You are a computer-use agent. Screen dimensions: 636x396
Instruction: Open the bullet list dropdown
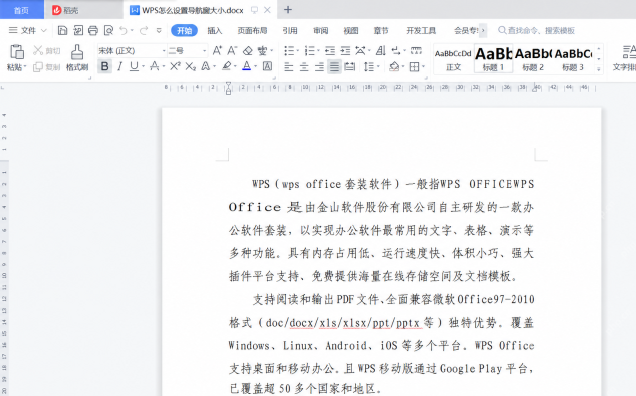[298, 51]
